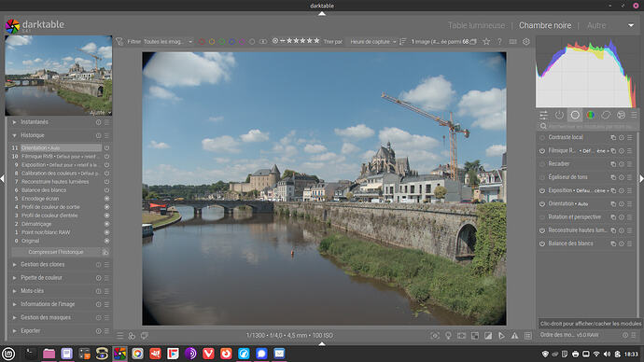This screenshot has height=362, width=644.
Task: Disable the Balance des blancs module
Action: click(542, 244)
